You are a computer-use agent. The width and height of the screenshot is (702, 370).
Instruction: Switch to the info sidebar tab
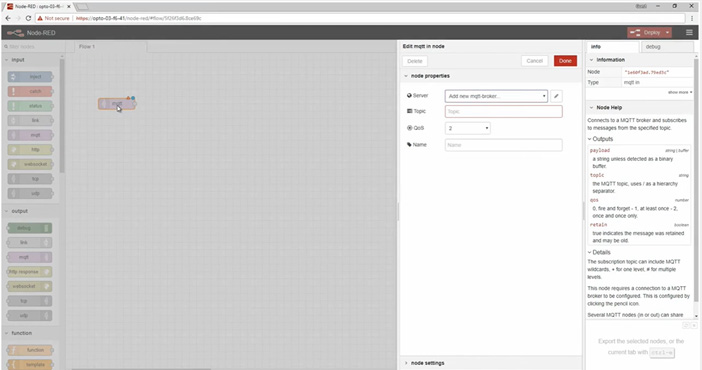point(612,47)
